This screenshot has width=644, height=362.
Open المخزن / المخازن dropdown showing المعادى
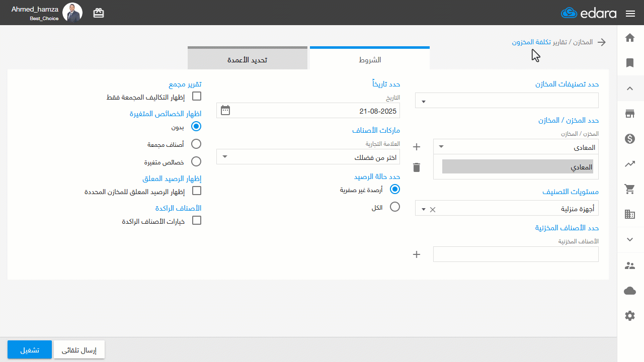[516, 147]
